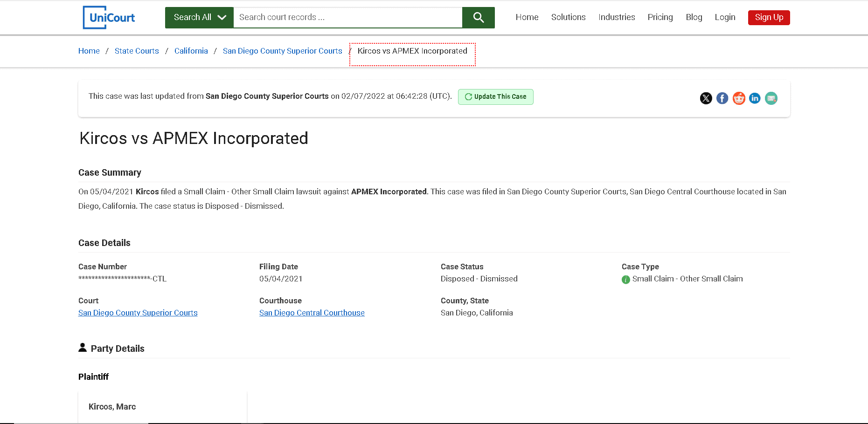Screen dimensions: 868x424
Task: Click the Plaintiff heading
Action: coord(93,376)
